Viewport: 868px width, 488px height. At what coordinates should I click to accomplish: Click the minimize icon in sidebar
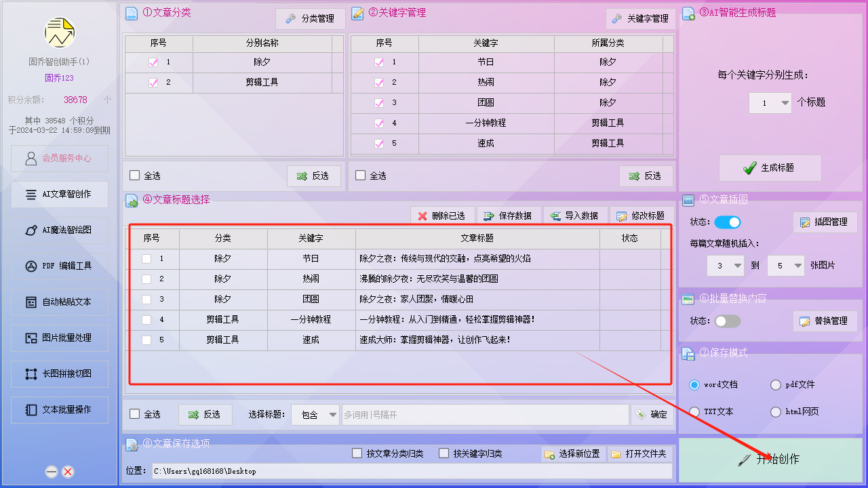52,472
